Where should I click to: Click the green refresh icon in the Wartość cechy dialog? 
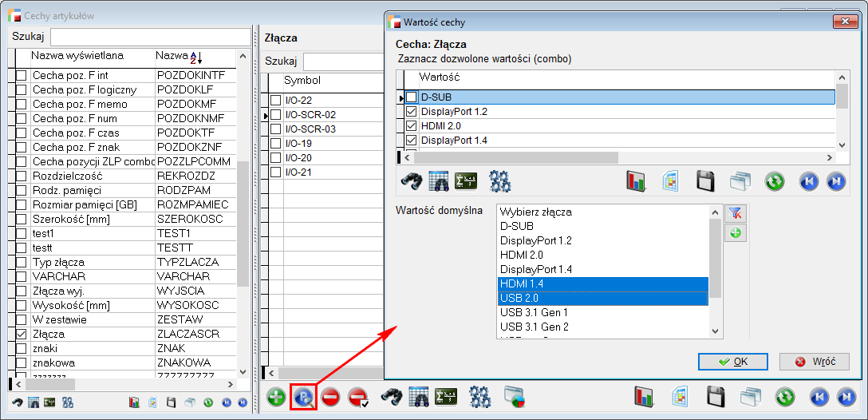774,181
